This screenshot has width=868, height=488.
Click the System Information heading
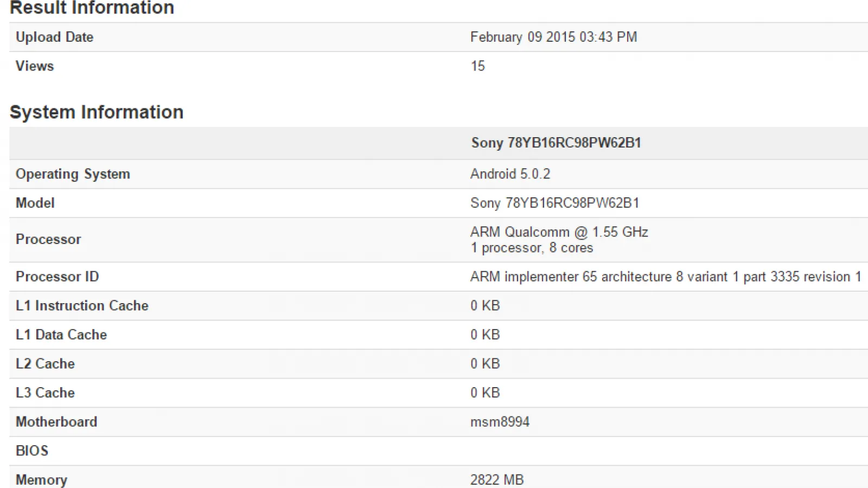(97, 112)
